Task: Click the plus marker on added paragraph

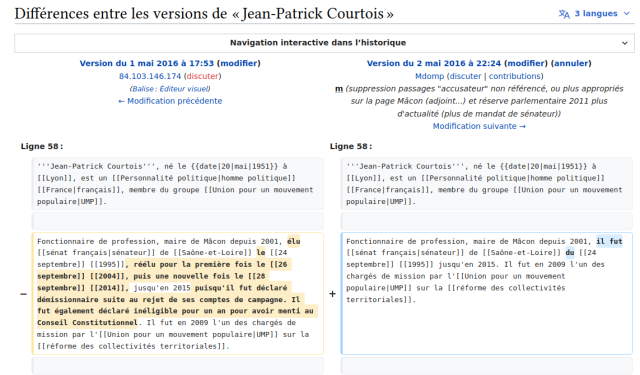Action: (x=332, y=294)
